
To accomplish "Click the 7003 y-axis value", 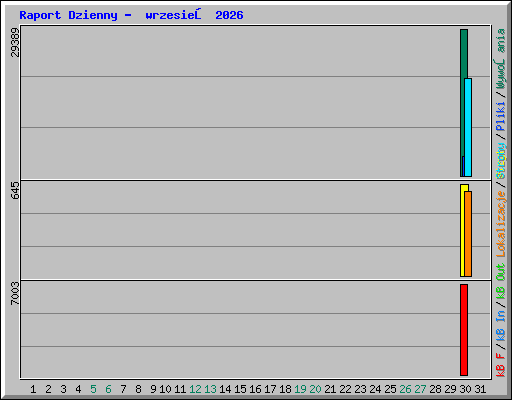I will point(15,293).
